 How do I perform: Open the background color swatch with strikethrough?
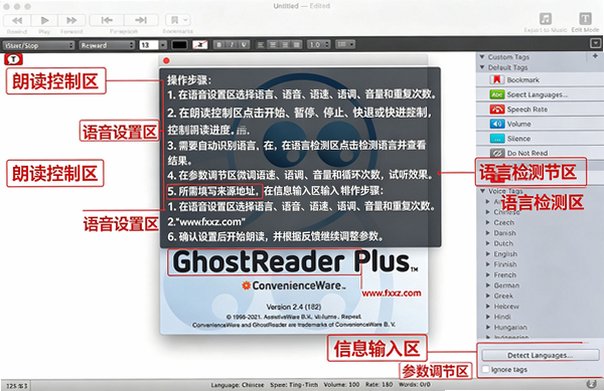click(200, 45)
